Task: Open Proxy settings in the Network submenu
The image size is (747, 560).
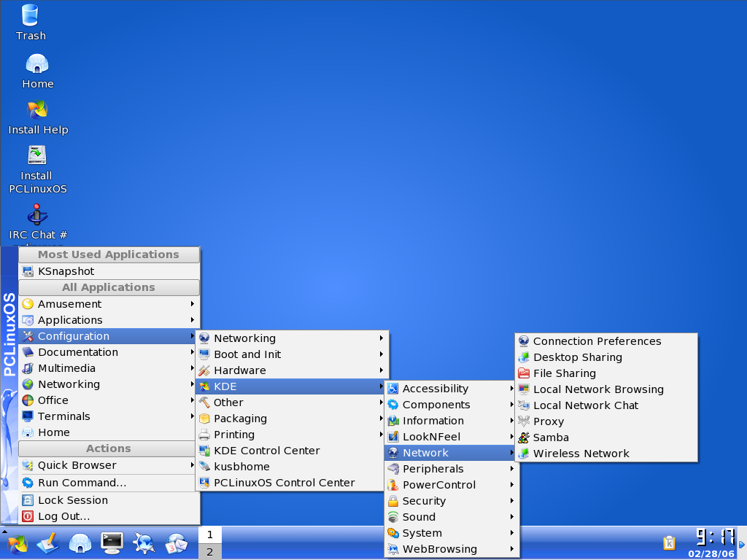Action: click(x=606, y=422)
